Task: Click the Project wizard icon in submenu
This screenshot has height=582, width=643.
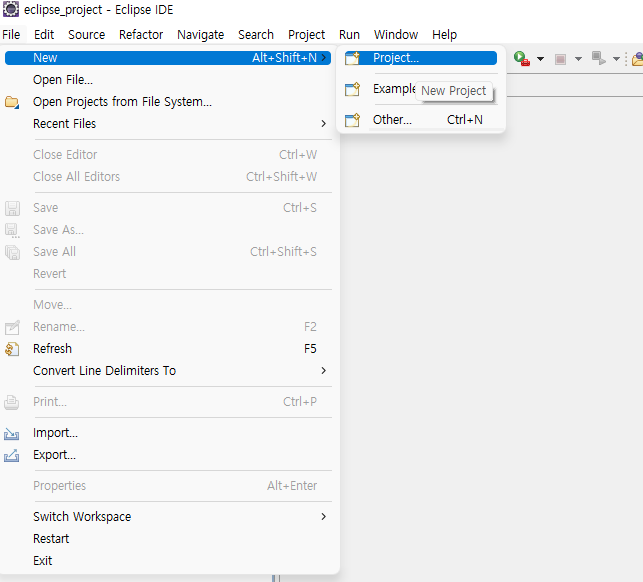Action: (x=352, y=58)
